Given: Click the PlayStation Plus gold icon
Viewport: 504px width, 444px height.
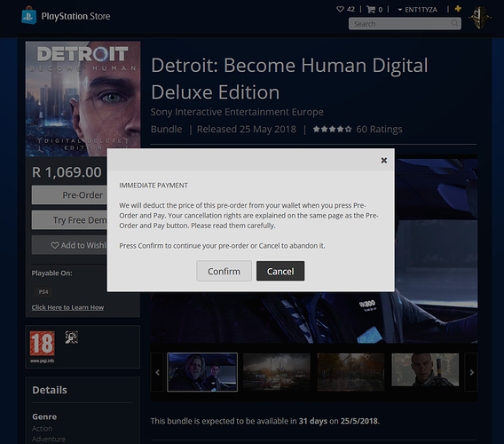Looking at the screenshot, I should coord(458,9).
